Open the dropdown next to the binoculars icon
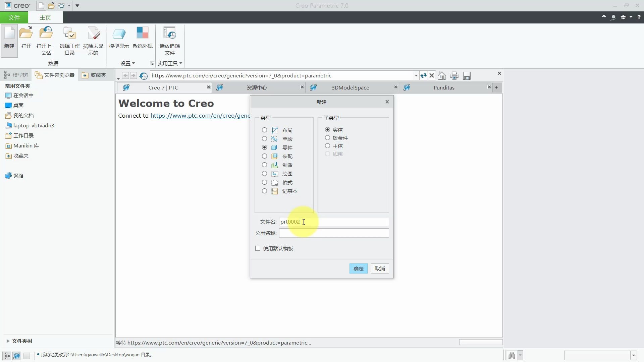 [520, 355]
